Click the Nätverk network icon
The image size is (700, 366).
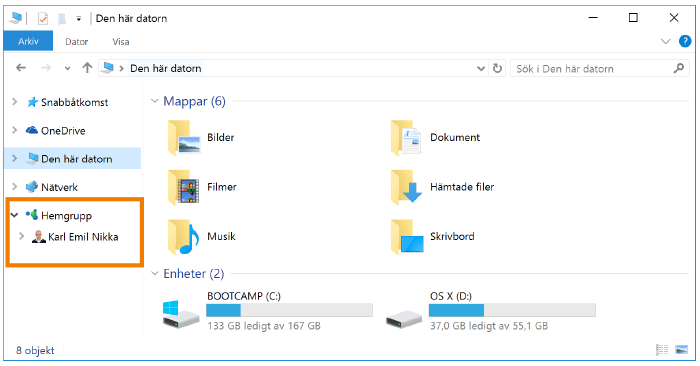pyautogui.click(x=32, y=187)
